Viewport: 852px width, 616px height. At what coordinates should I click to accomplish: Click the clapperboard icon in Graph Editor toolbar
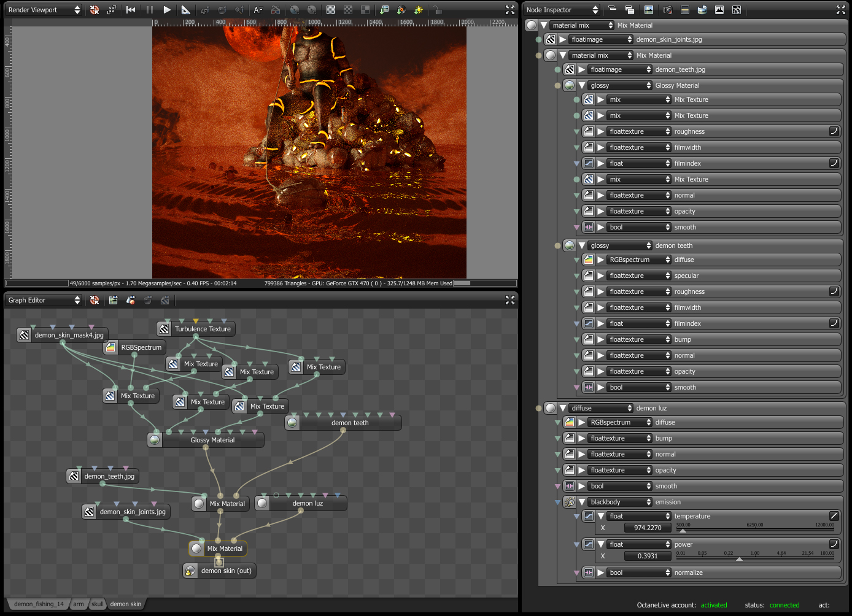[x=114, y=300]
